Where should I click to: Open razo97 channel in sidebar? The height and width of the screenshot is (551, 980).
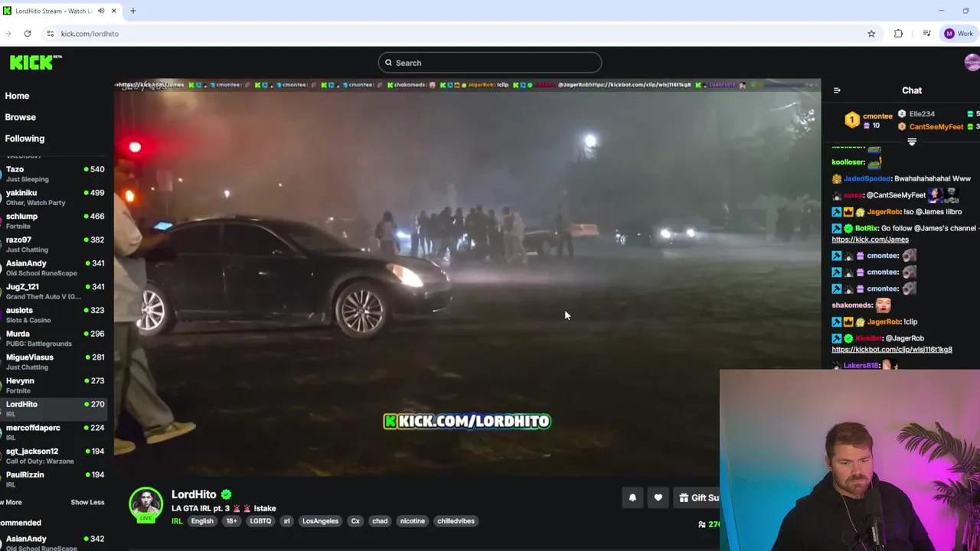pos(54,244)
